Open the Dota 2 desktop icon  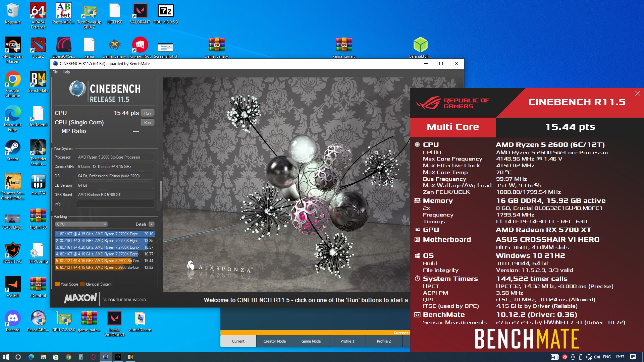[38, 48]
